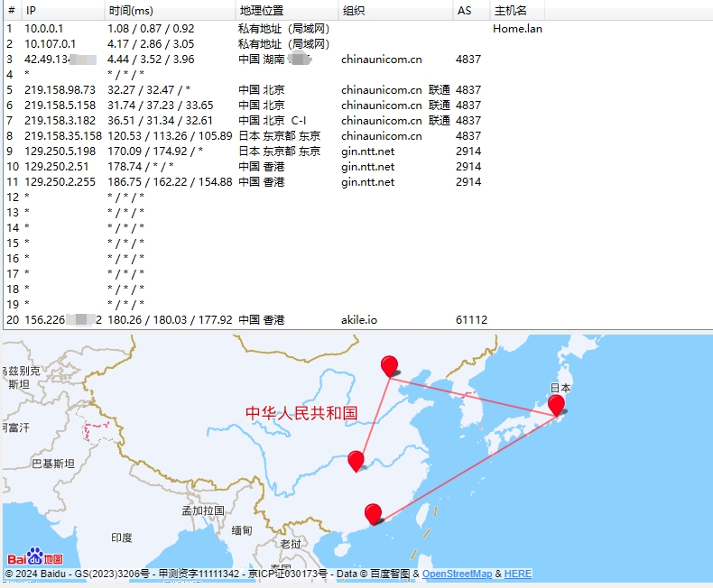This screenshot has height=588, width=713.
Task: Click 180.26 / 180.03 / 177.92 timing cell
Action: point(170,320)
